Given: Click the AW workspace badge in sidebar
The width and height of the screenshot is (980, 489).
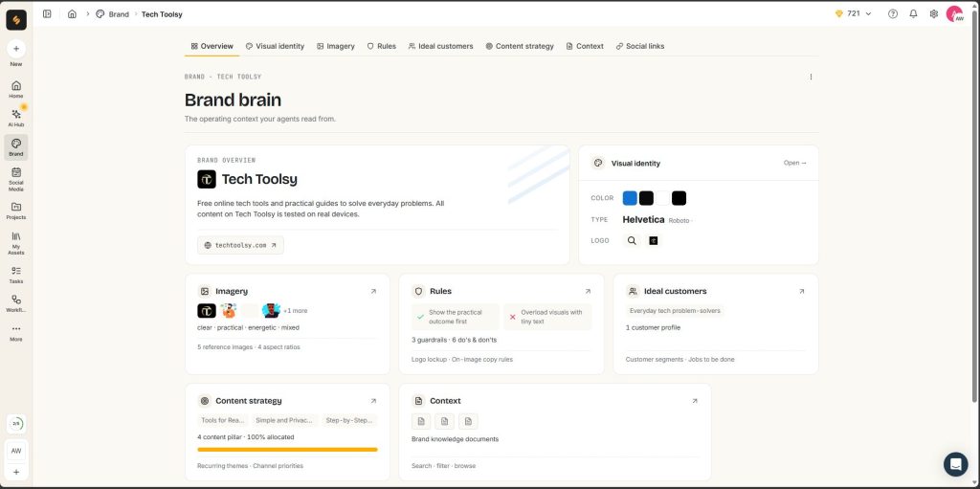Looking at the screenshot, I should (x=16, y=450).
